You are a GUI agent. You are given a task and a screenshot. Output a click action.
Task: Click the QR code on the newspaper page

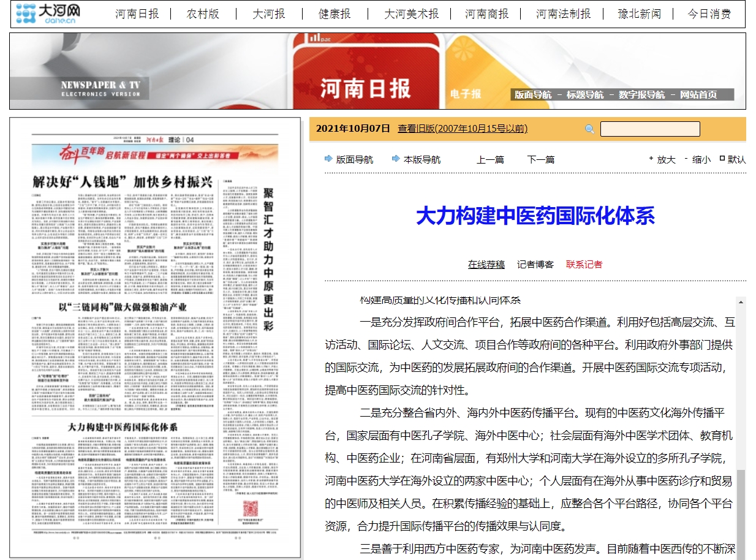(252, 509)
